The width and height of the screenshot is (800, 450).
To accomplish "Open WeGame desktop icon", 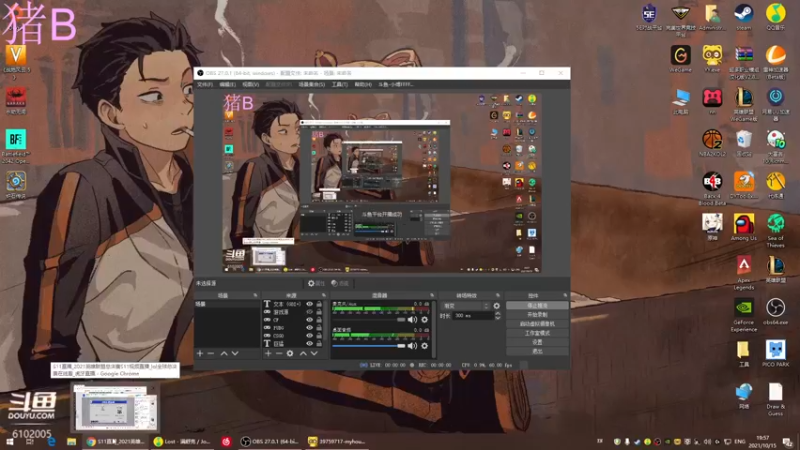I will pyautogui.click(x=681, y=59).
